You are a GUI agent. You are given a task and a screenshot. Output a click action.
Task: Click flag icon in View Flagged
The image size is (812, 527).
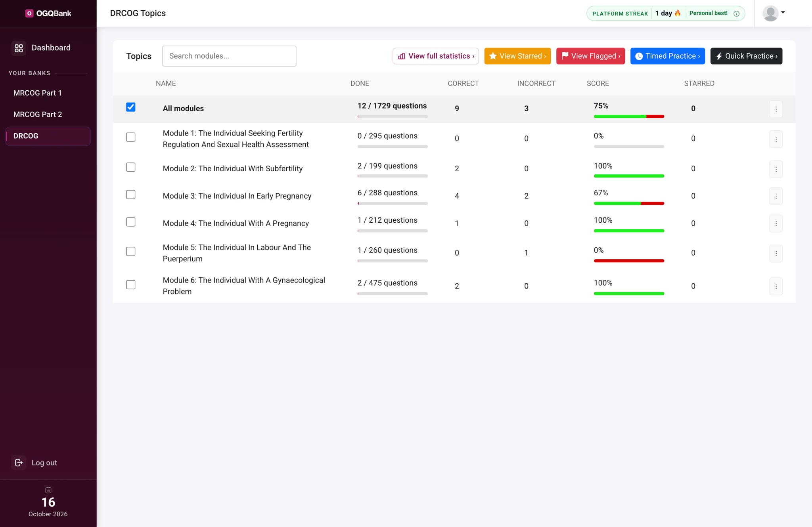565,55
